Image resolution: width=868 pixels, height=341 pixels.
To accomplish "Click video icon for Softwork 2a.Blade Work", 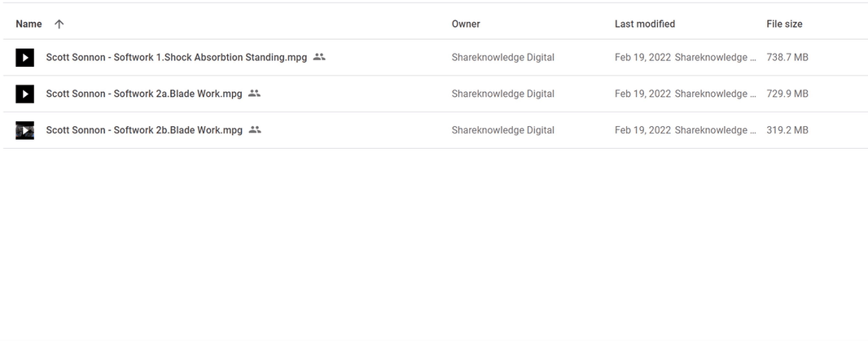I will click(25, 94).
